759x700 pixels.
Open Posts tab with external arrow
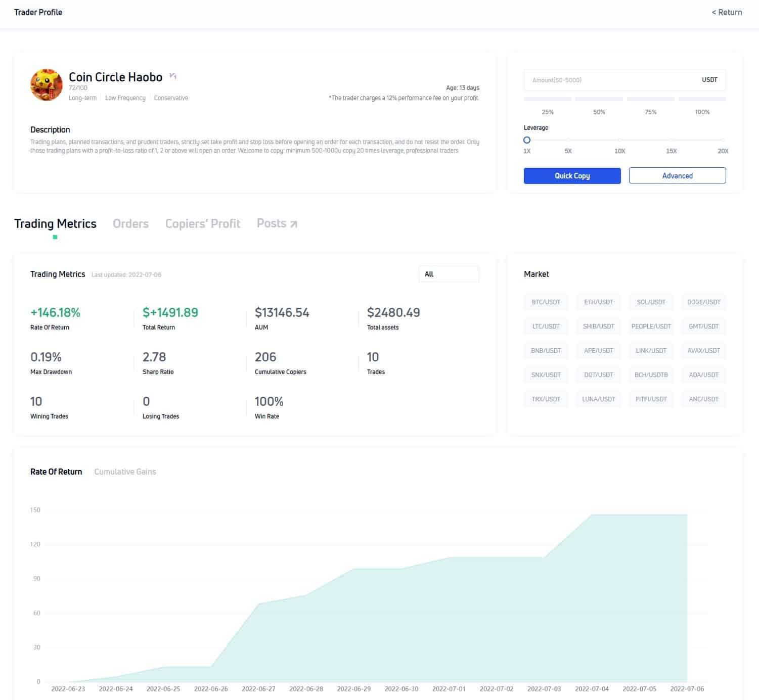(277, 223)
